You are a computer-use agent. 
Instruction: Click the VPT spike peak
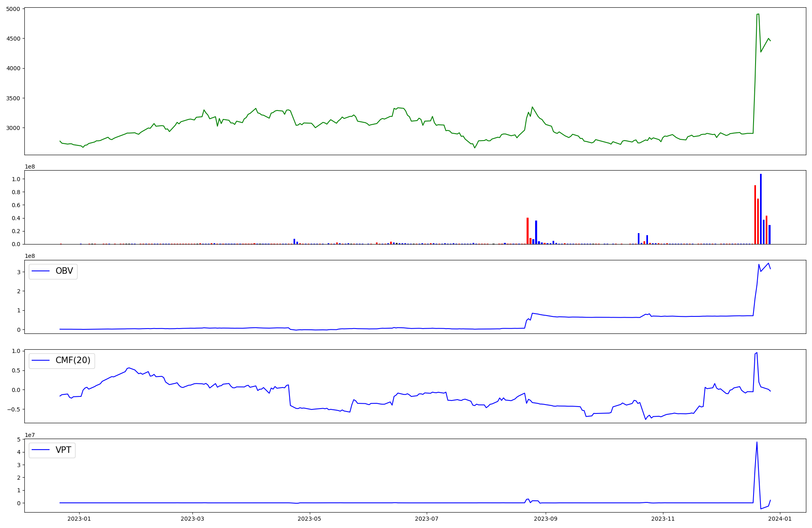point(757,442)
